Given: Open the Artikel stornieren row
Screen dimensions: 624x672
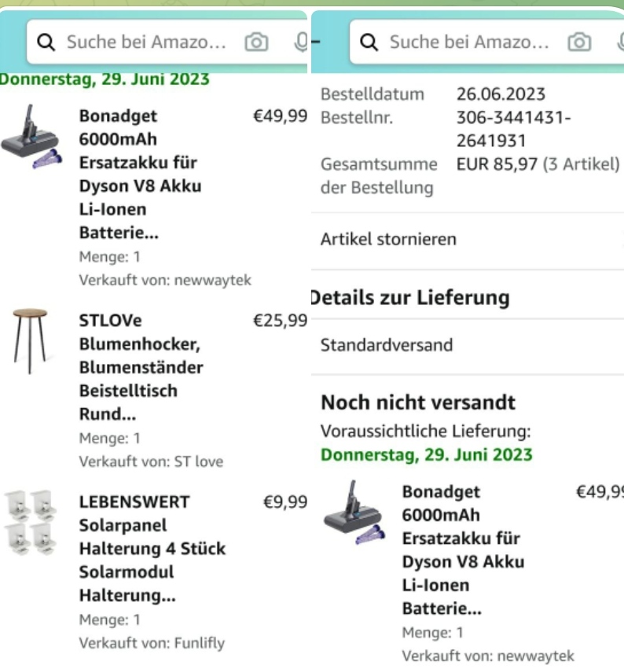Looking at the screenshot, I should (x=388, y=240).
